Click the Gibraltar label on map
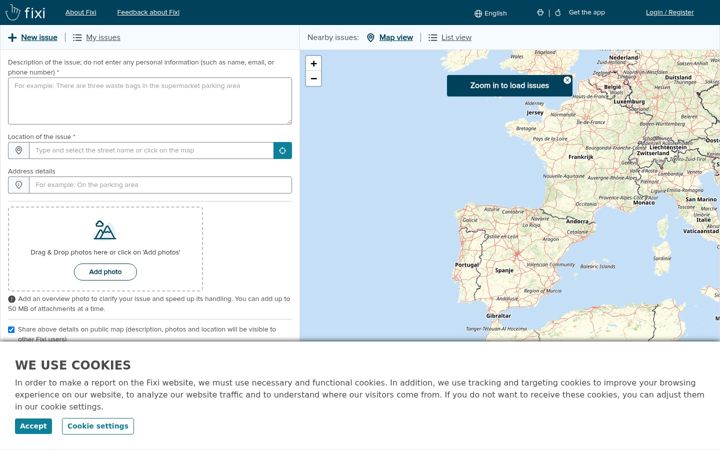This screenshot has height=450, width=720. (x=498, y=316)
